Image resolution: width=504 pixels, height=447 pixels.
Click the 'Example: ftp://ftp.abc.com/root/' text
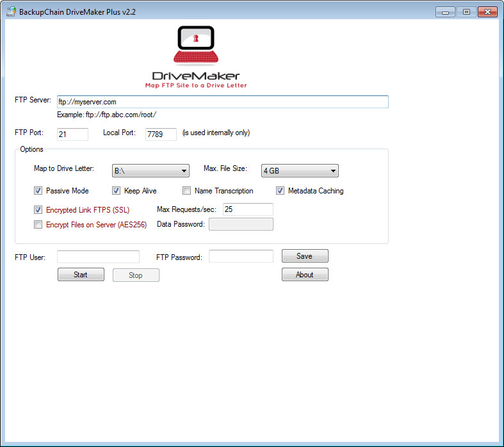107,115
